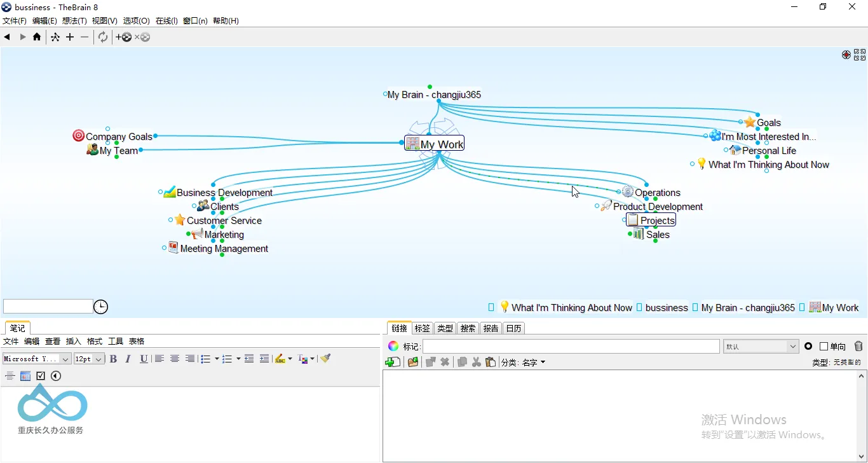This screenshot has height=463, width=868.
Task: Click the refresh sync arrows icon
Action: click(103, 37)
